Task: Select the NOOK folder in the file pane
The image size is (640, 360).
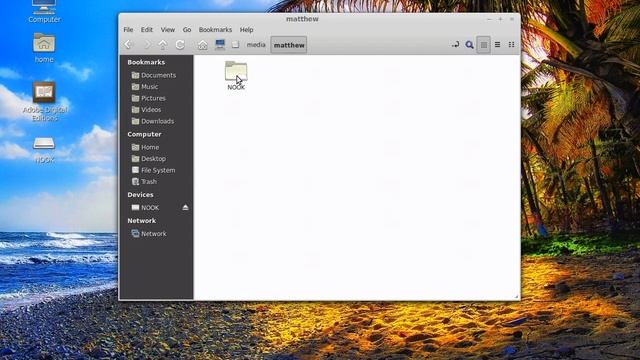Action: tap(236, 76)
